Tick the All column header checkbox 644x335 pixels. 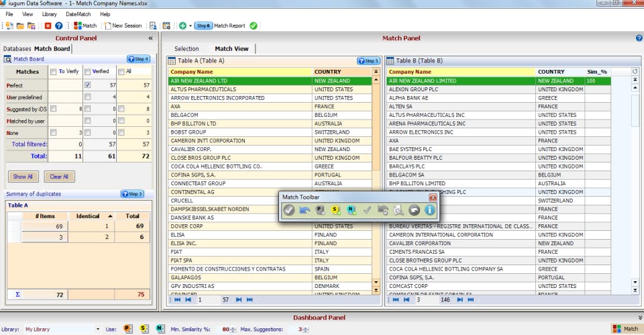click(x=121, y=72)
